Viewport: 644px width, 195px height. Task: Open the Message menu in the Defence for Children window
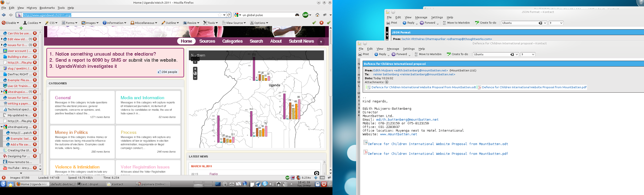pos(393,49)
